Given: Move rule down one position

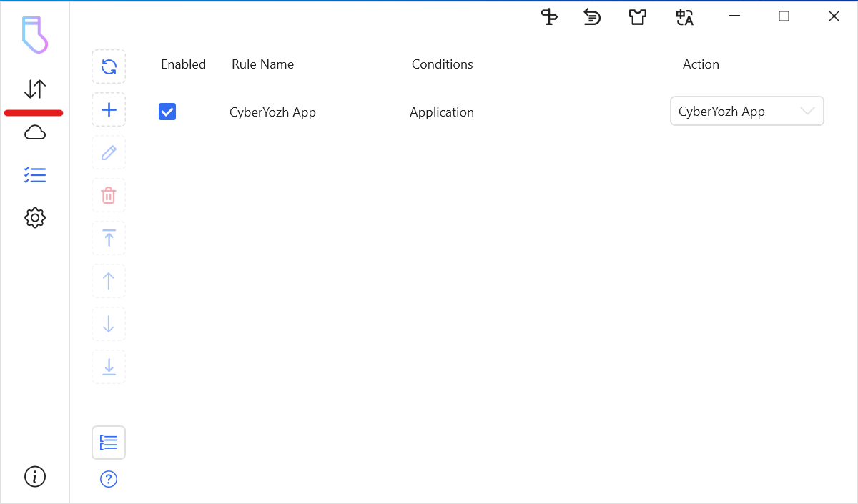Looking at the screenshot, I should click(x=109, y=324).
